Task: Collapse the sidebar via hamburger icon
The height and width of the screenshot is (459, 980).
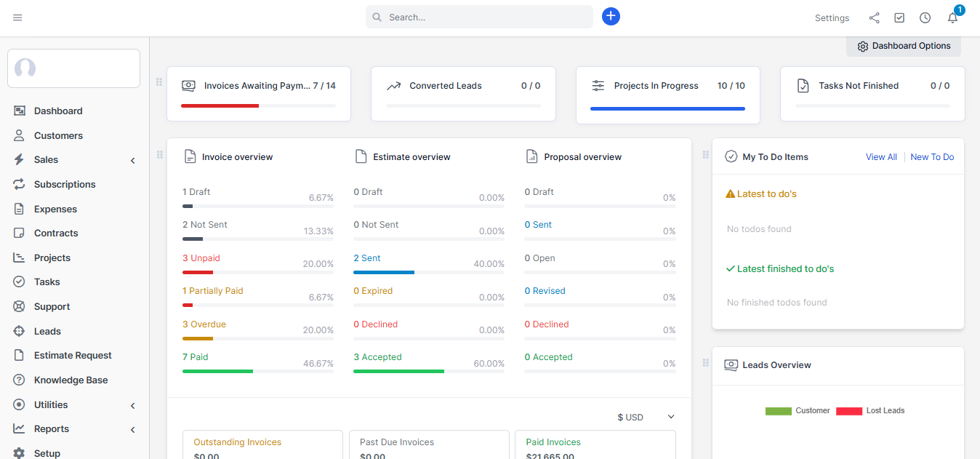Action: click(17, 17)
